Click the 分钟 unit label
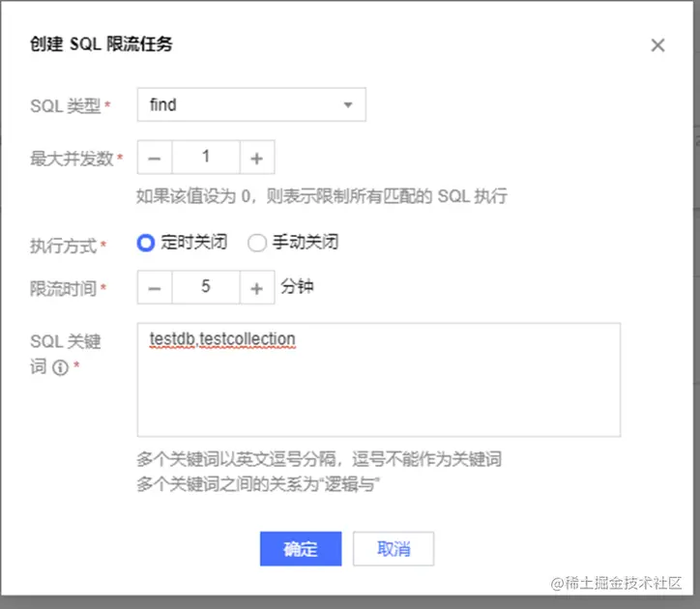This screenshot has width=700, height=609. [297, 286]
